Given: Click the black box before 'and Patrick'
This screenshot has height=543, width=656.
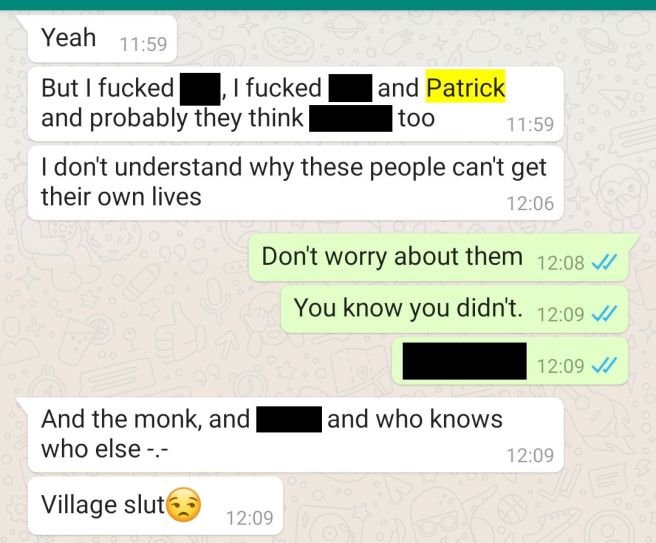Looking at the screenshot, I should (350, 88).
